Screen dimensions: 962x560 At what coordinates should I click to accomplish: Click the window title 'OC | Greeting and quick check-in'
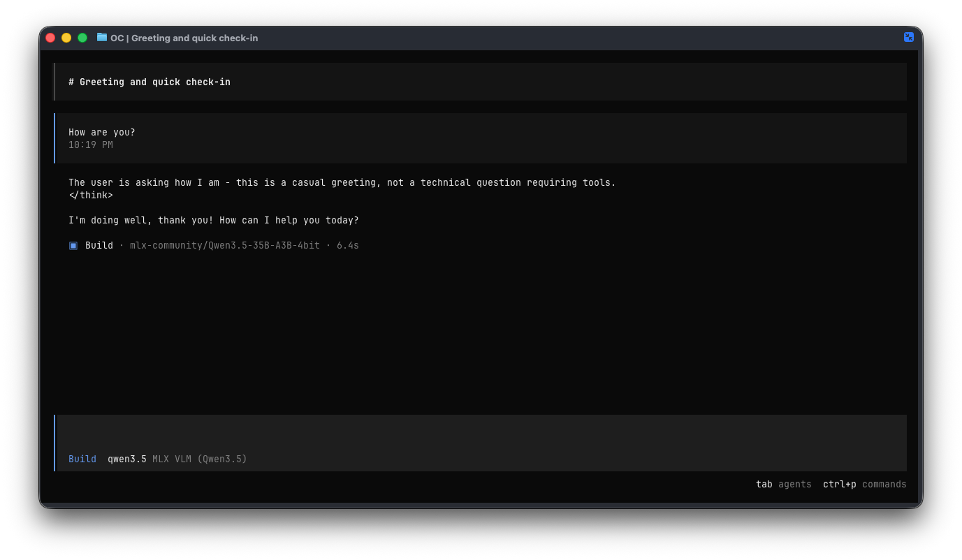coord(184,38)
